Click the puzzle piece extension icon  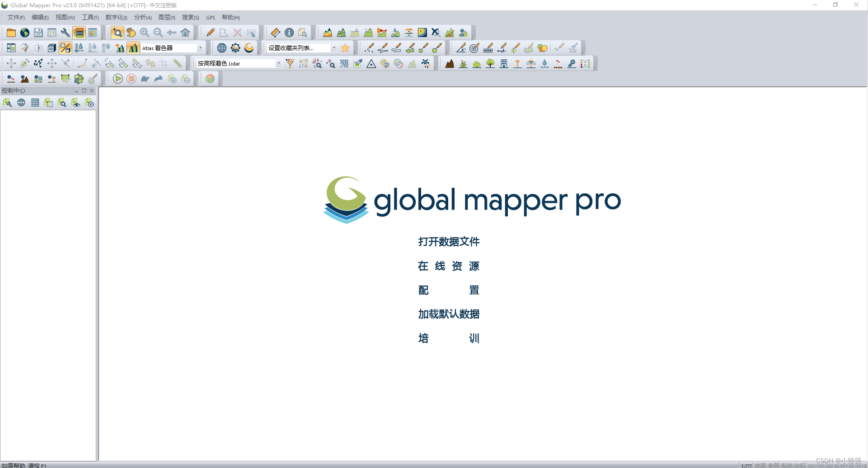pyautogui.click(x=79, y=79)
